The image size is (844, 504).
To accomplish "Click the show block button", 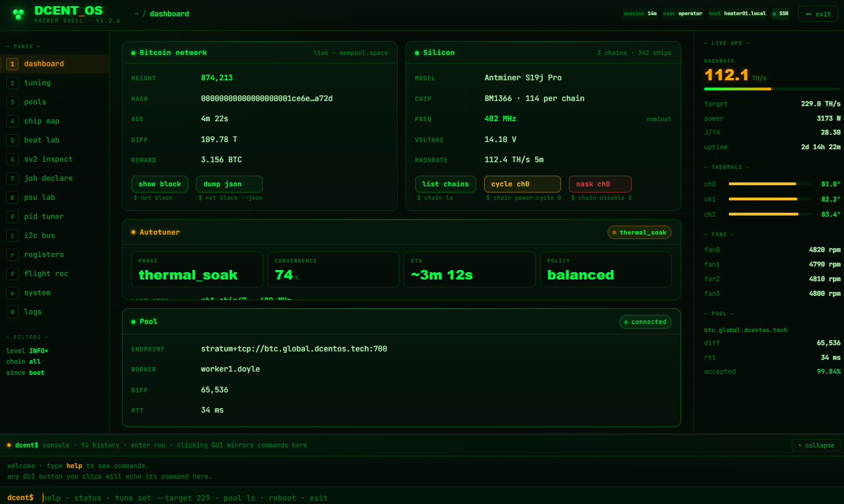I will click(160, 184).
